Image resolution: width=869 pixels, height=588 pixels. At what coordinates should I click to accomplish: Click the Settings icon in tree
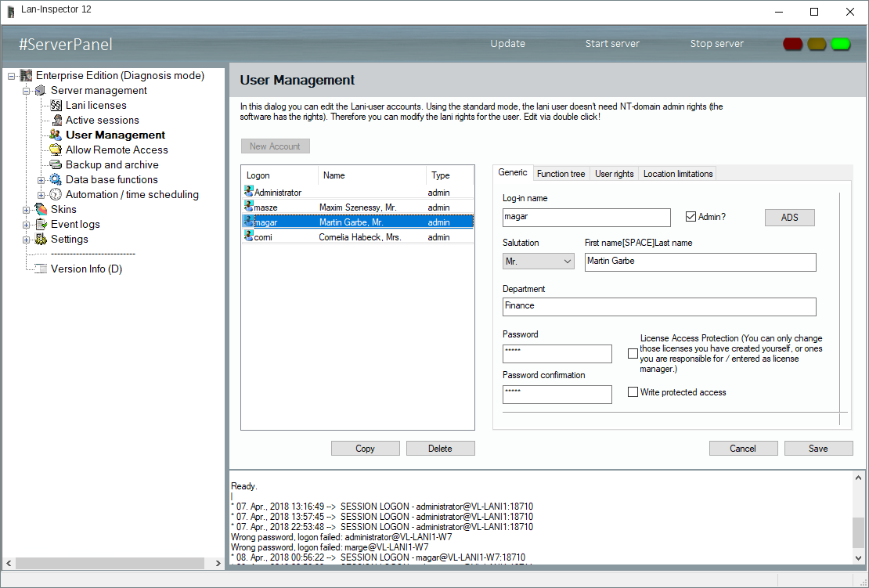[41, 239]
